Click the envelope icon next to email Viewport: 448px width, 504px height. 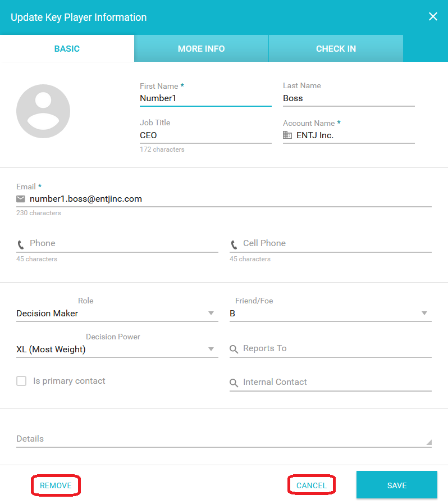(x=21, y=199)
